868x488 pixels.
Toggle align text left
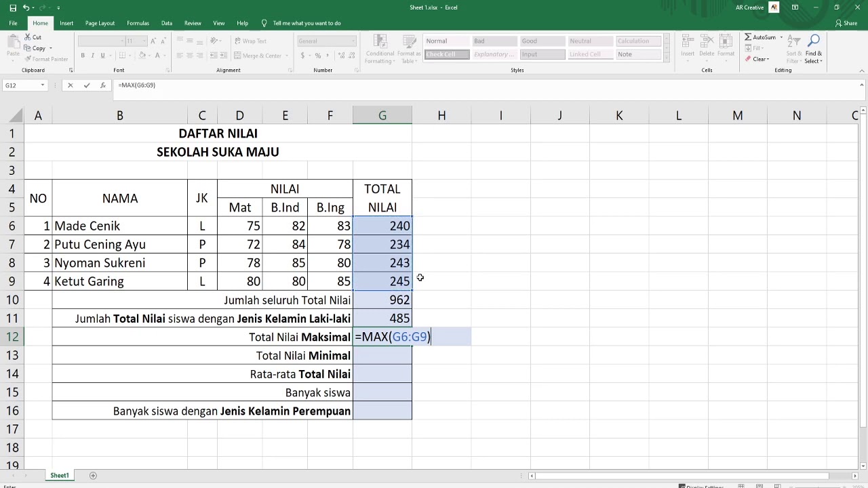[x=180, y=56]
